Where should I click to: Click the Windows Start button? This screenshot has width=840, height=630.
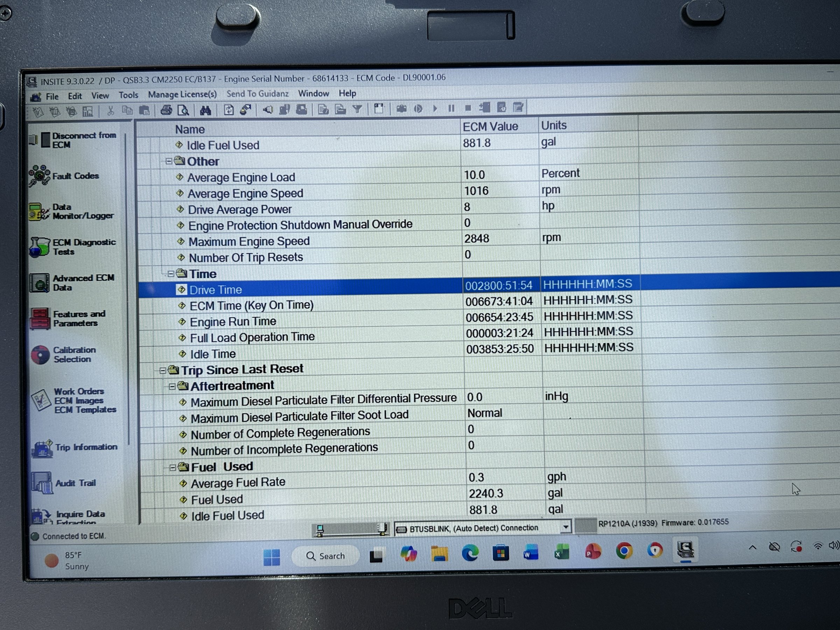coord(272,557)
